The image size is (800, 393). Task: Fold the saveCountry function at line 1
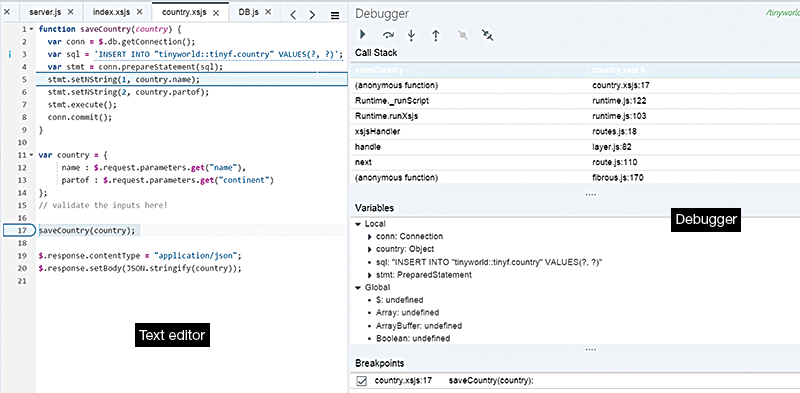[x=32, y=29]
